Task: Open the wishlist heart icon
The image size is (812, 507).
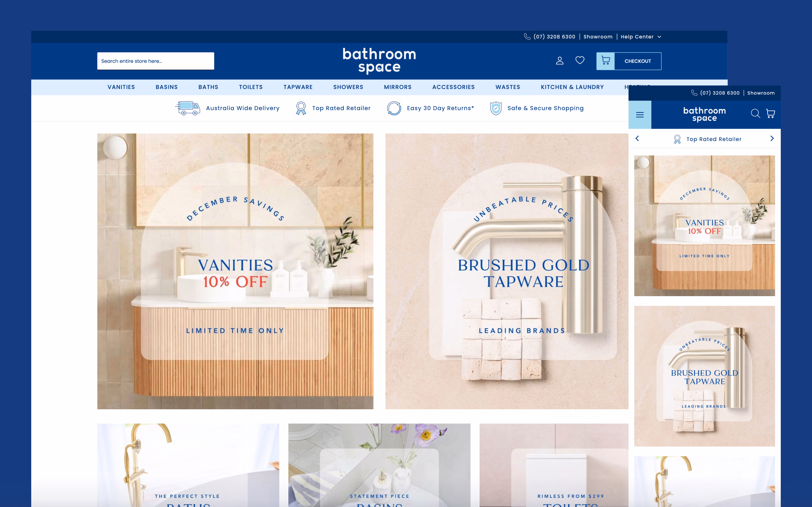Action: [x=580, y=60]
